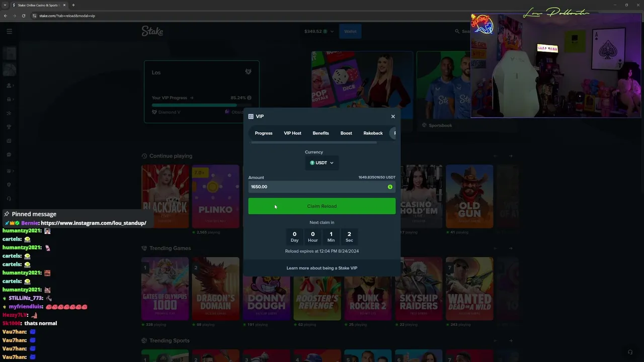The image size is (644, 362).
Task: Click the Claim Reload button
Action: pyautogui.click(x=322, y=206)
